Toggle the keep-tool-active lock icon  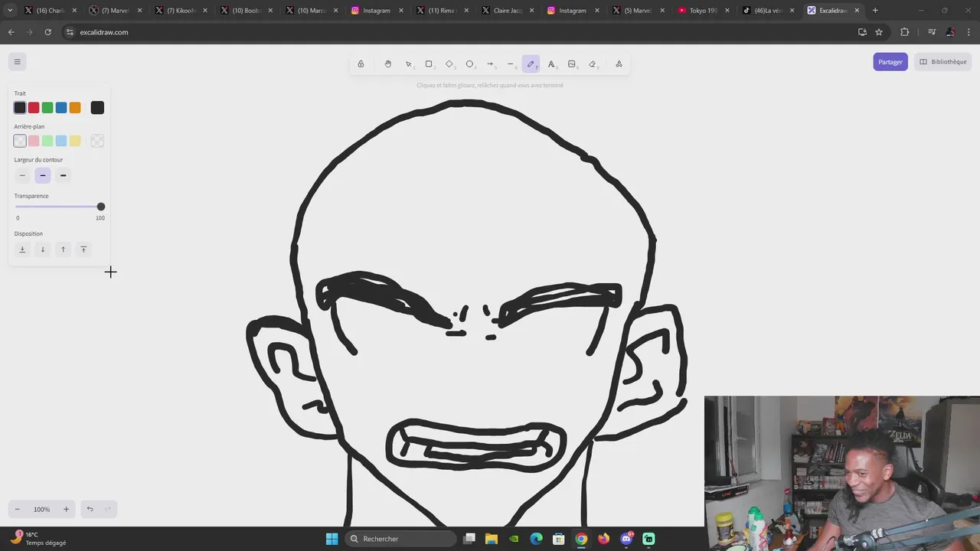click(x=361, y=64)
